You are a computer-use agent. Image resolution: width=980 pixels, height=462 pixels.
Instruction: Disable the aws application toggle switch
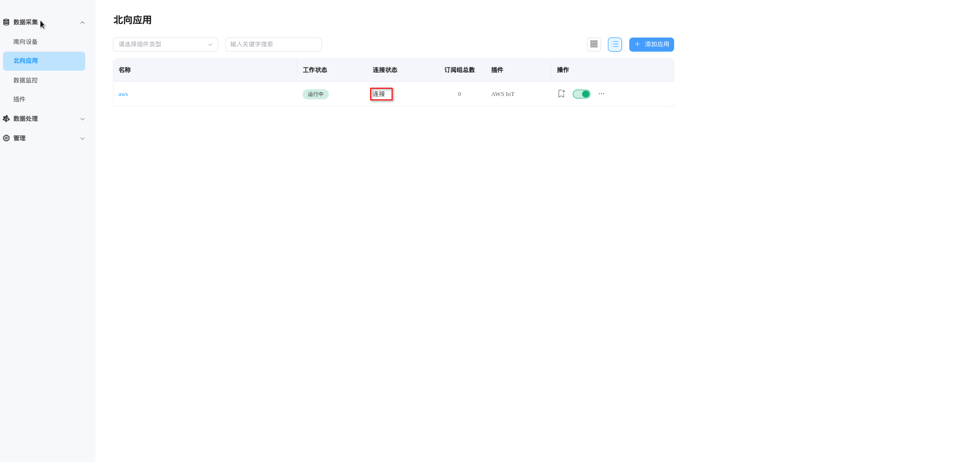(581, 94)
